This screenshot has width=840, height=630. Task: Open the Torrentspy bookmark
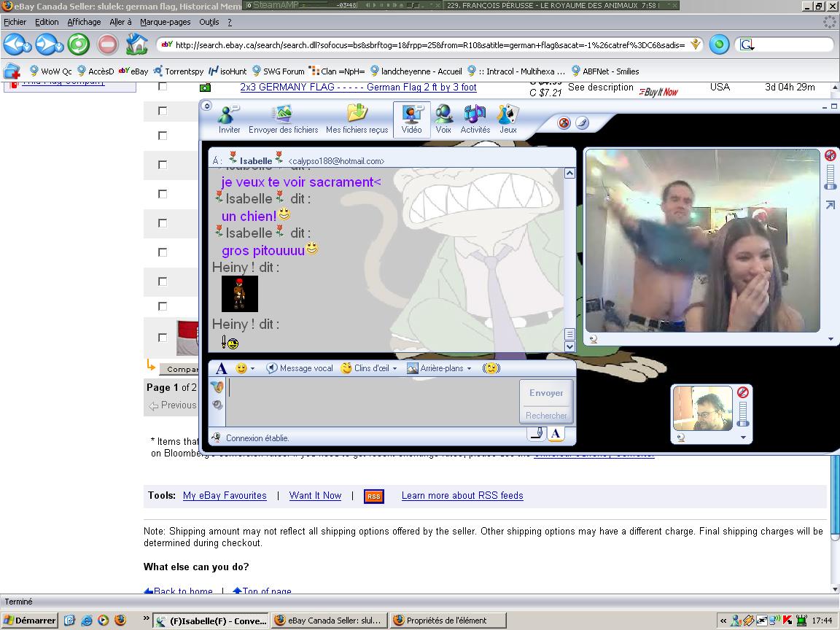179,71
